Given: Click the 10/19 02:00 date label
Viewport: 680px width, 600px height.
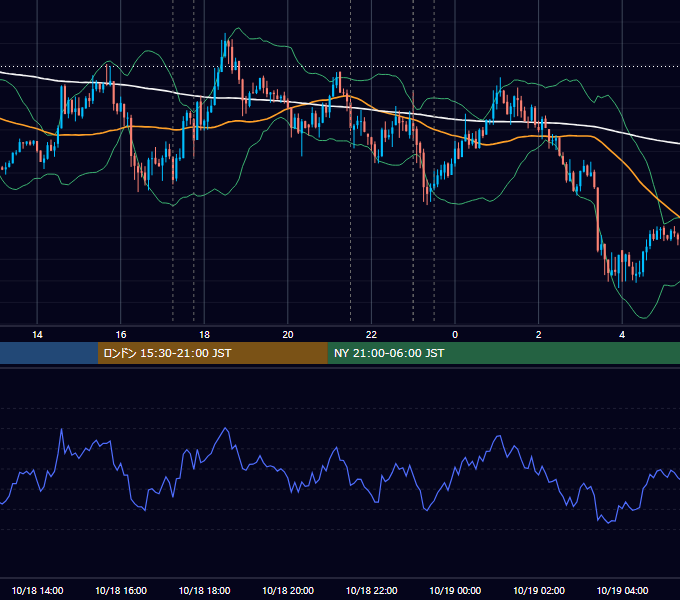Looking at the screenshot, I should [x=539, y=590].
